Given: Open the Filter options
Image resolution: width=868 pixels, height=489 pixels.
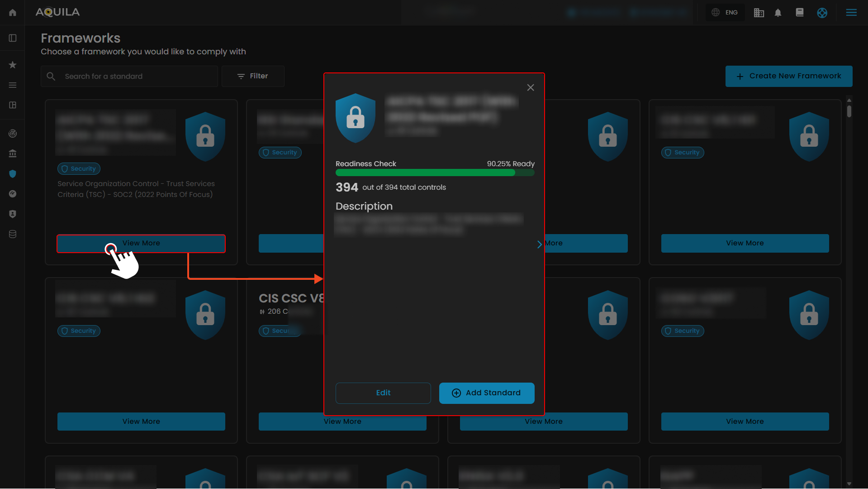Looking at the screenshot, I should [x=253, y=76].
